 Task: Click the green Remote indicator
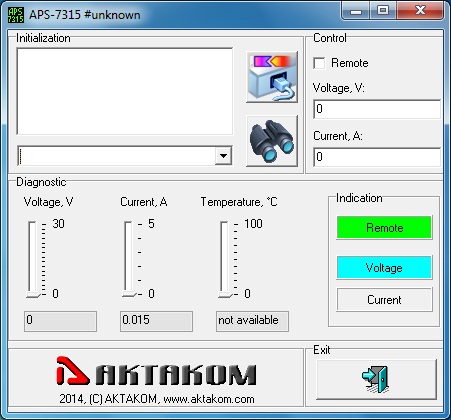[384, 227]
